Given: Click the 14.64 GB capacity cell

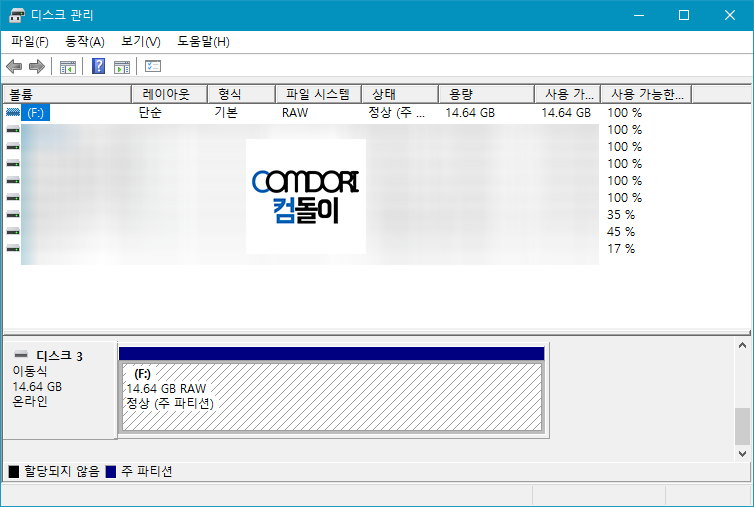Looking at the screenshot, I should click(x=470, y=113).
